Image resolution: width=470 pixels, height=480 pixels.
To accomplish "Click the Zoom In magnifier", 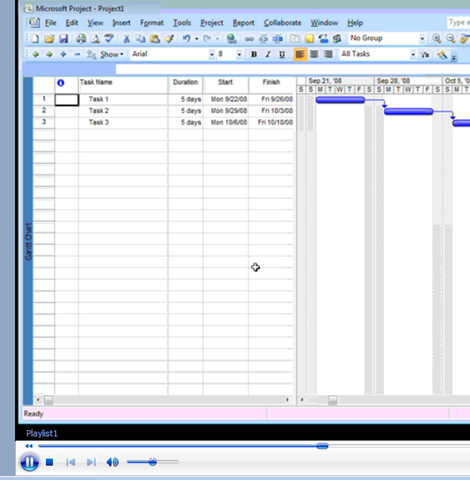I will pos(437,39).
